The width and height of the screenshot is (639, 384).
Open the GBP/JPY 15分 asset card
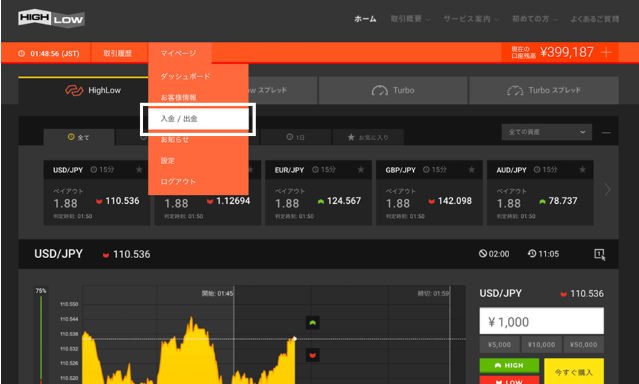click(429, 193)
